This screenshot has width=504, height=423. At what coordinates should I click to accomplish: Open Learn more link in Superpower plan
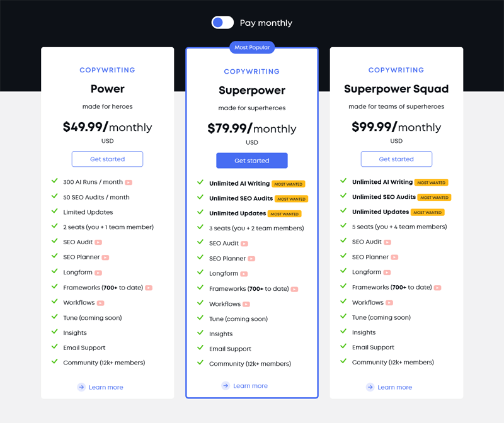coord(250,386)
